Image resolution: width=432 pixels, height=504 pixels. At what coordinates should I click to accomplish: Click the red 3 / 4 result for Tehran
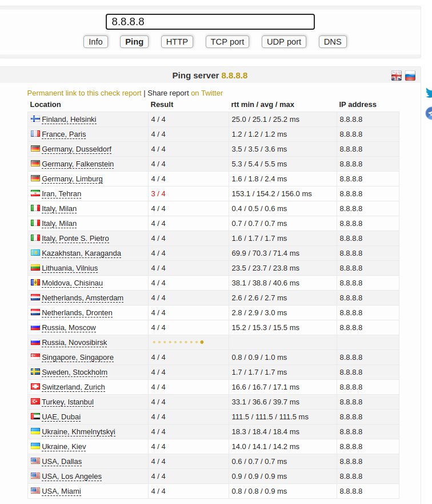pyautogui.click(x=158, y=194)
